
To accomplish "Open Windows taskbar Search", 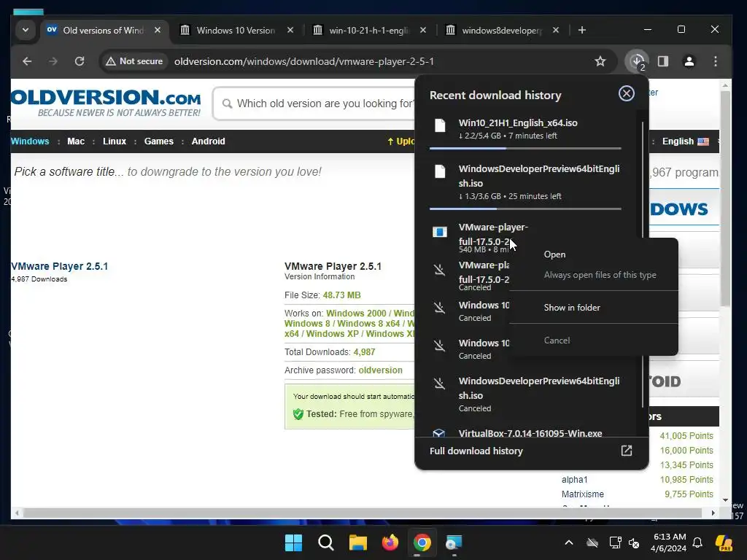I will pos(326,542).
